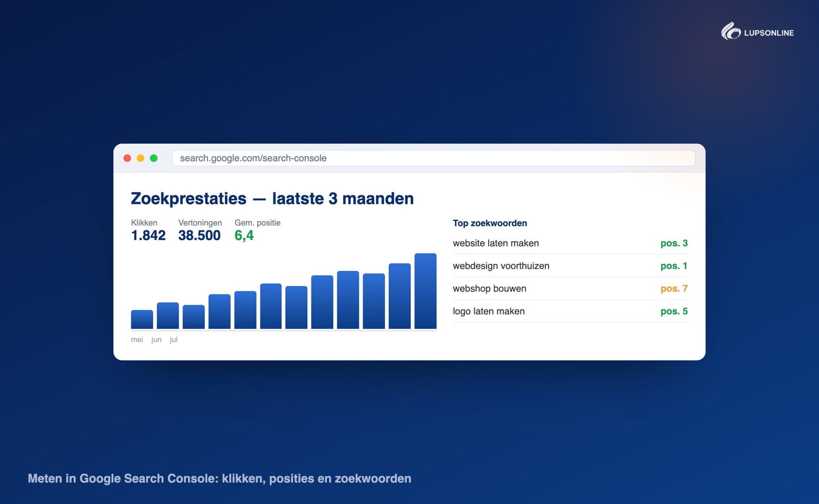Click the first chart bar above mei
Image resolution: width=819 pixels, height=504 pixels.
[142, 320]
